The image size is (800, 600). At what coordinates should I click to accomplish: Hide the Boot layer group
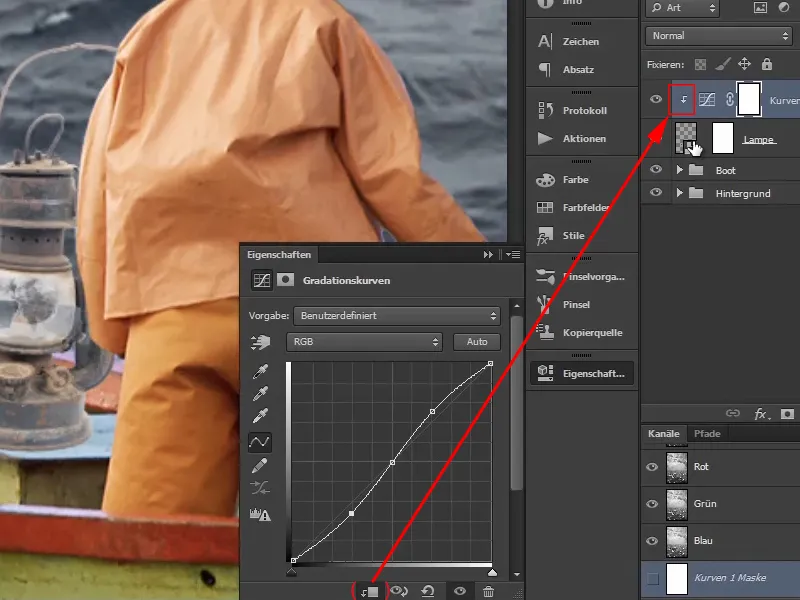click(656, 169)
